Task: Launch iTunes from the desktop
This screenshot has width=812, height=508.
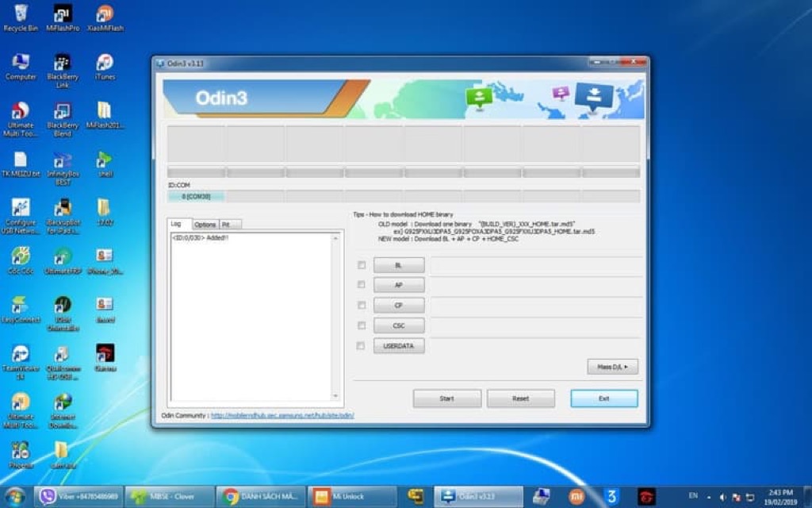Action: (x=105, y=67)
